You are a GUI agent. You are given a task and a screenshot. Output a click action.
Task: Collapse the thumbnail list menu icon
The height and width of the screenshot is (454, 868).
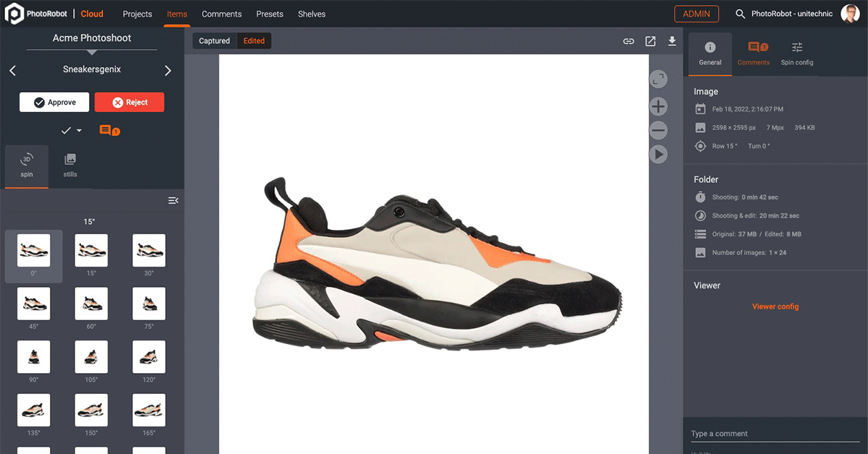pos(173,200)
